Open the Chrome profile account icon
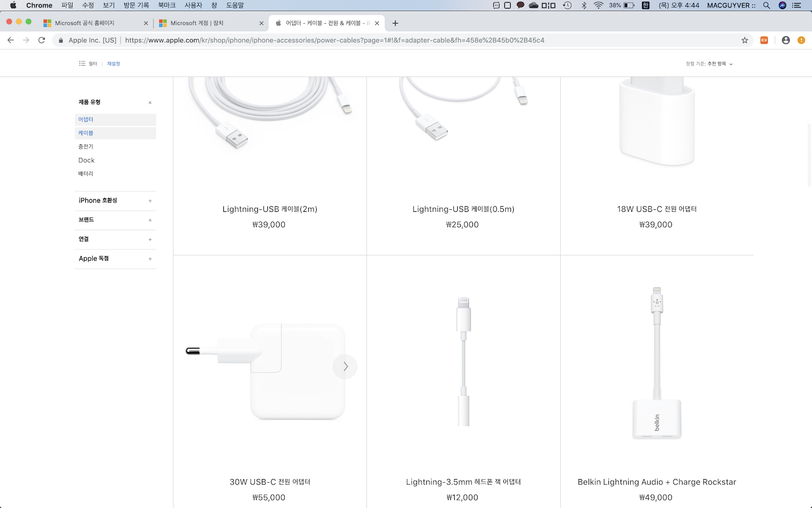 786,40
